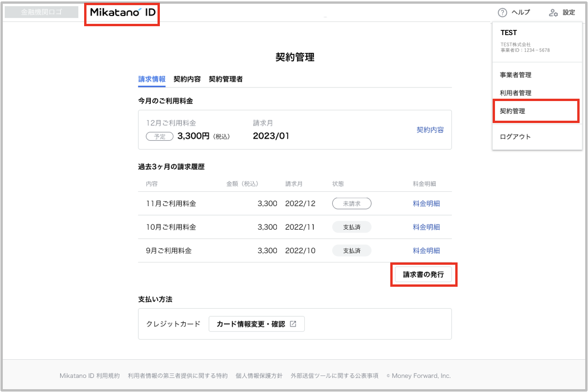The width and height of the screenshot is (588, 392).
Task: Click the 未請求 status badge
Action: 351,203
